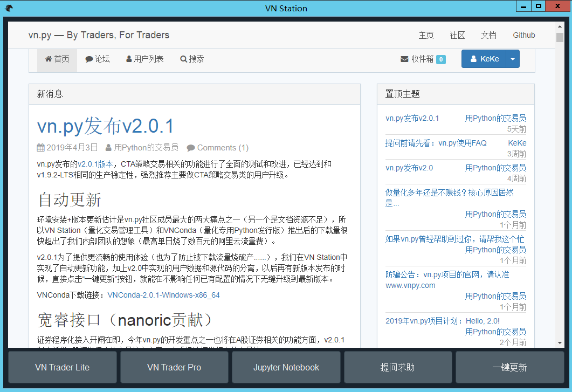Open the Github navigation link
This screenshot has height=392, width=572.
[523, 35]
